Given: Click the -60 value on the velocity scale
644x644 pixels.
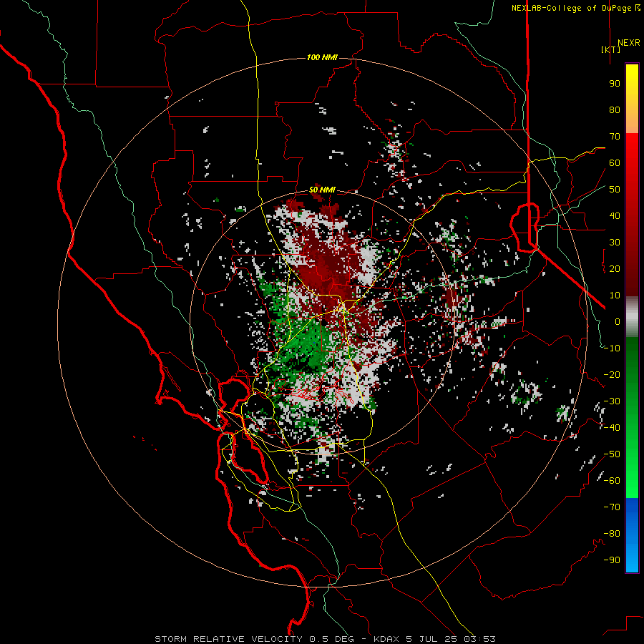Looking at the screenshot, I should coord(612,481).
